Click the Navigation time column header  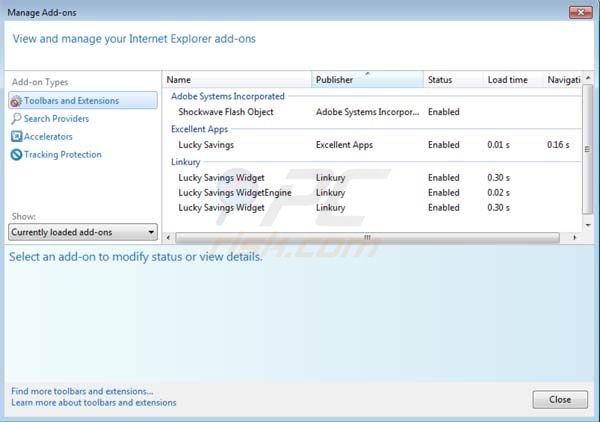click(x=563, y=80)
